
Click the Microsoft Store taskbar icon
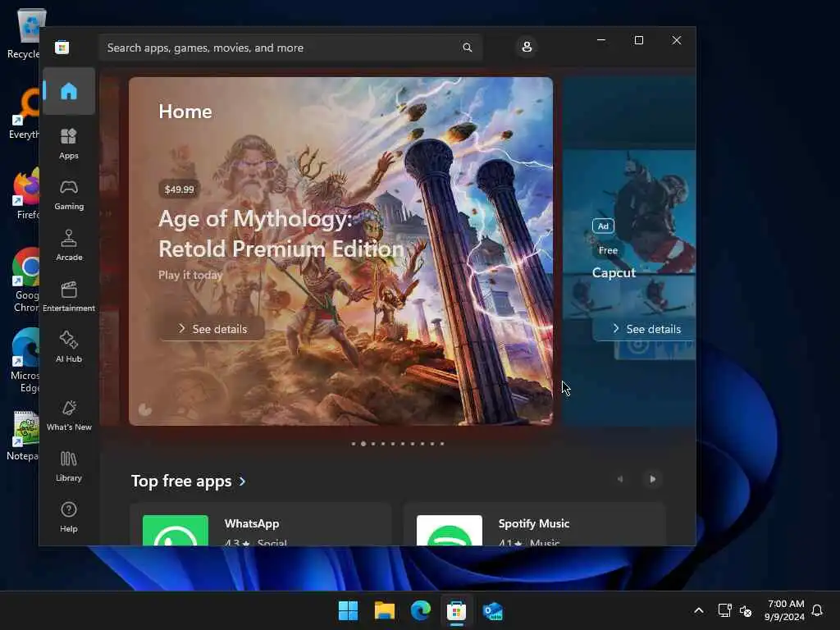coord(456,610)
